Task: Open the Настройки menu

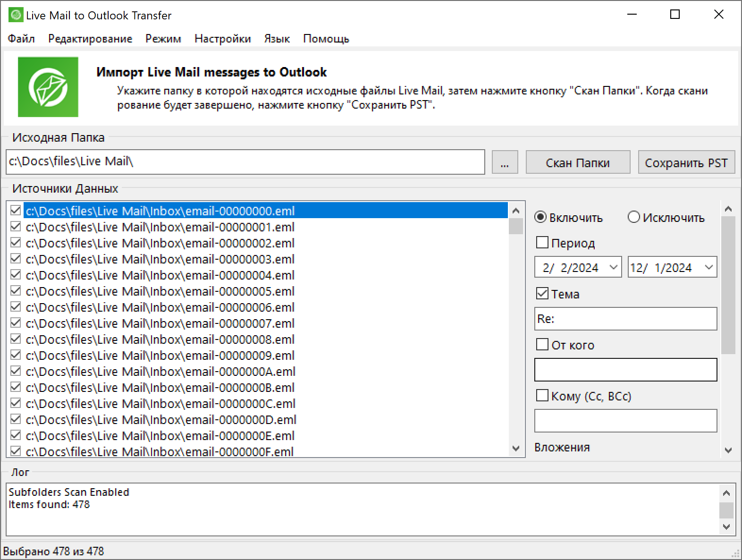Action: tap(223, 39)
